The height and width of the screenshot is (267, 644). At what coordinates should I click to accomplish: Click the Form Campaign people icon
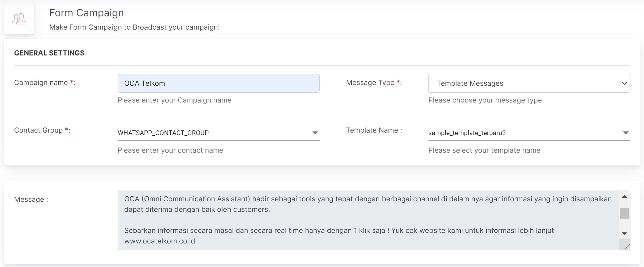(x=19, y=19)
